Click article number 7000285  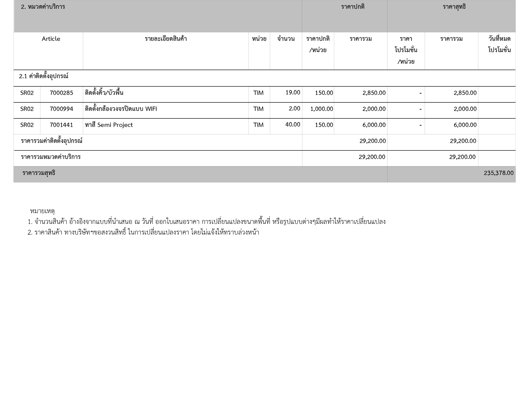click(x=61, y=93)
